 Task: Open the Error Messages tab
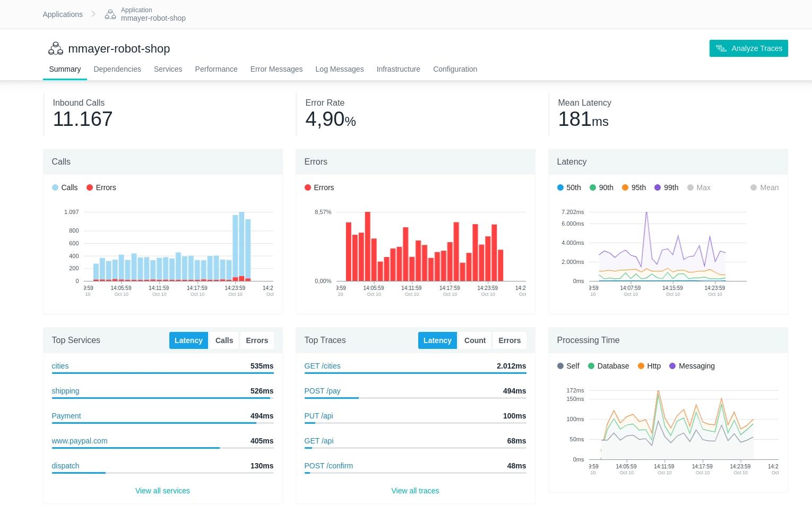277,69
